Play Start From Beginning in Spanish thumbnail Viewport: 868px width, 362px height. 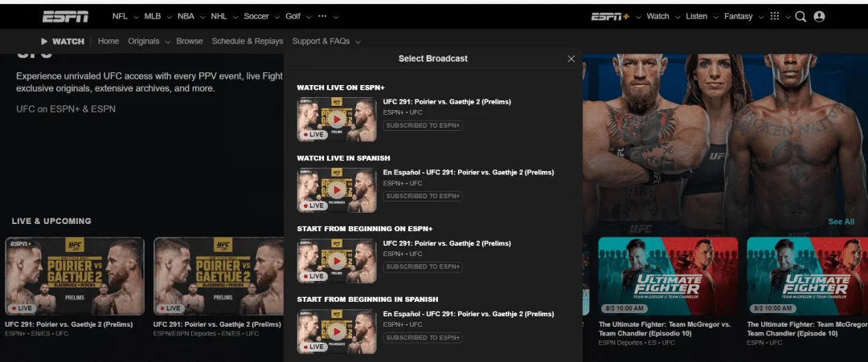337,331
